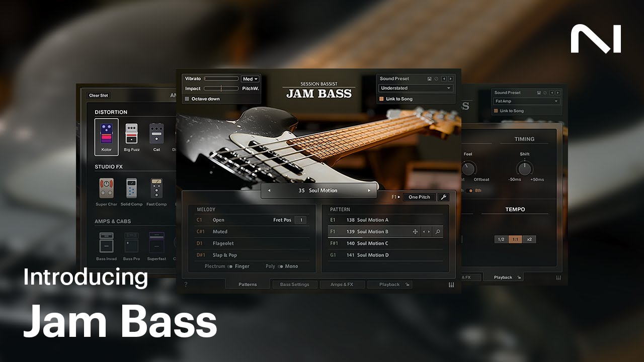Open the Playback tab in the right window
644x362 pixels.
coord(503,278)
